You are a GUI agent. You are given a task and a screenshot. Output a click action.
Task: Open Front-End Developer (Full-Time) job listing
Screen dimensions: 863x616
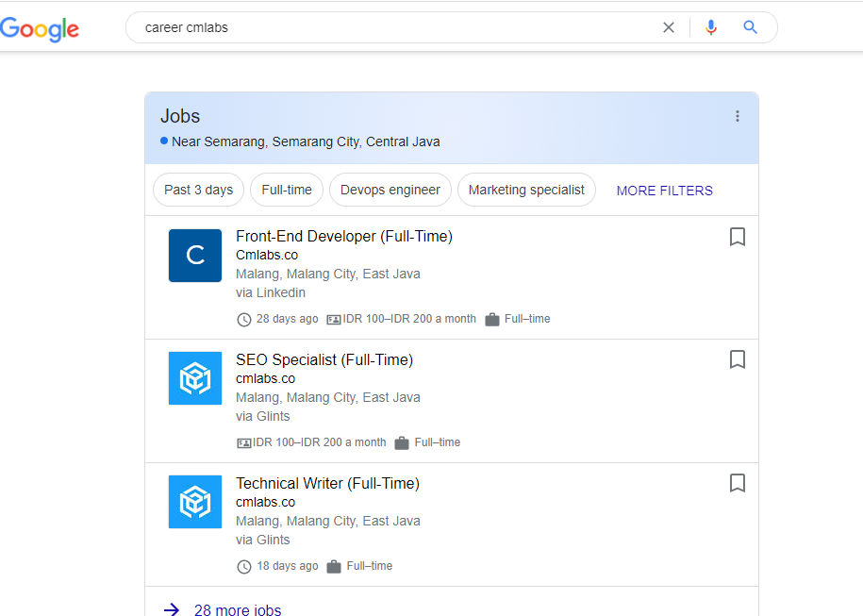[x=344, y=236]
